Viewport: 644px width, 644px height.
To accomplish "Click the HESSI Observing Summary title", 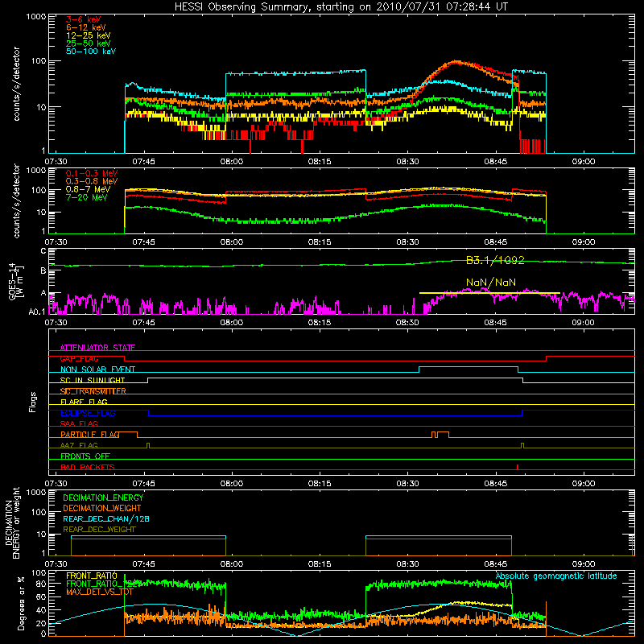I will pyautogui.click(x=341, y=7).
